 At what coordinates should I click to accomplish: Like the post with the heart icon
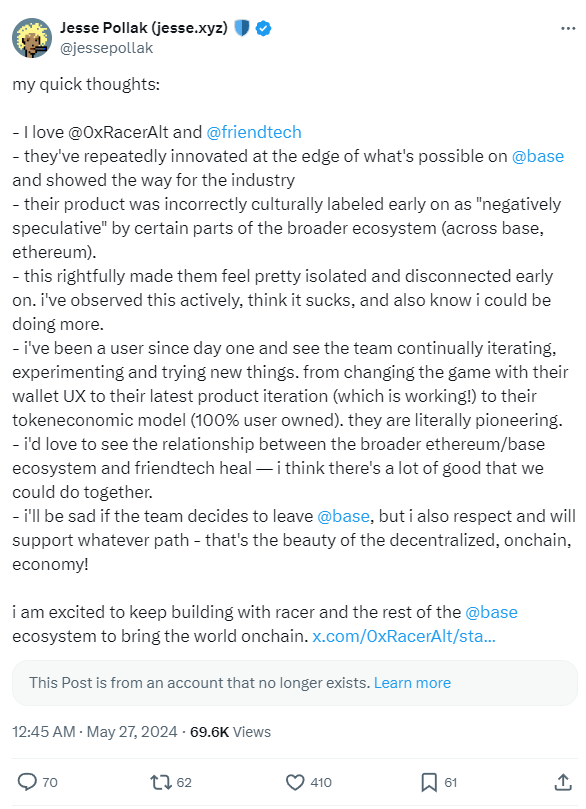click(x=295, y=782)
